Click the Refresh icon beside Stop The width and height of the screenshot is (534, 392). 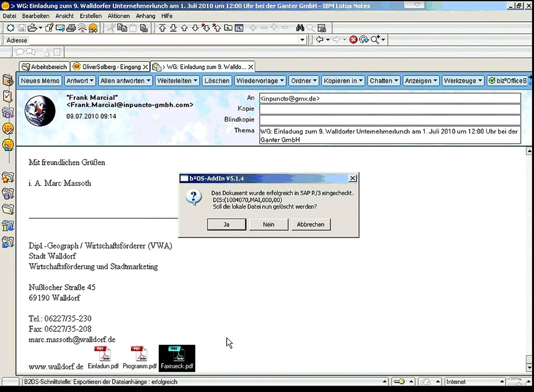pos(364,40)
